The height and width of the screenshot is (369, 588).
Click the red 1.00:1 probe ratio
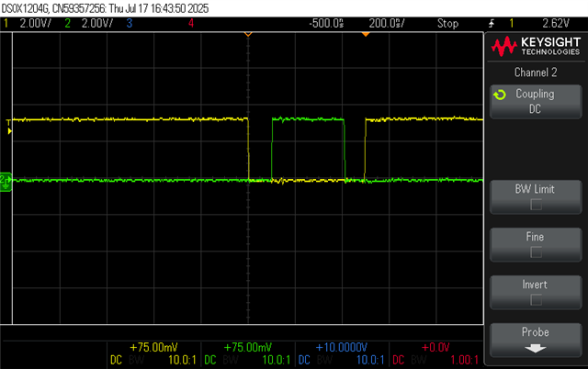[x=464, y=360]
